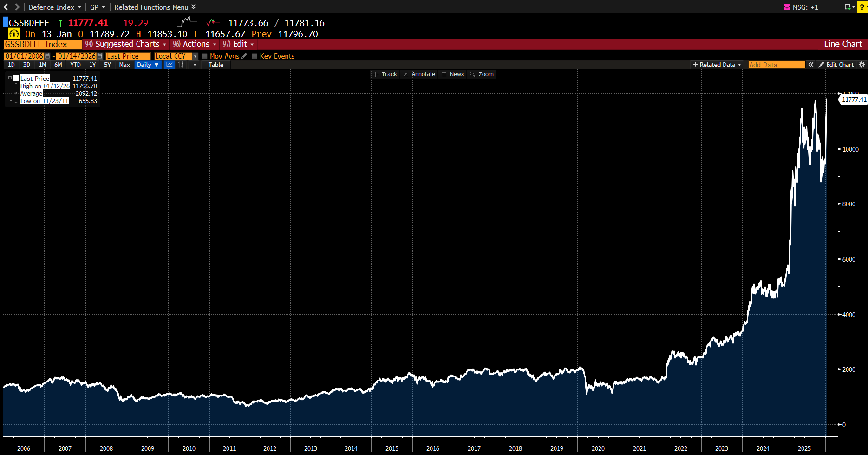This screenshot has height=455, width=868.
Task: Click the white Last Price color swatch
Action: click(16, 79)
